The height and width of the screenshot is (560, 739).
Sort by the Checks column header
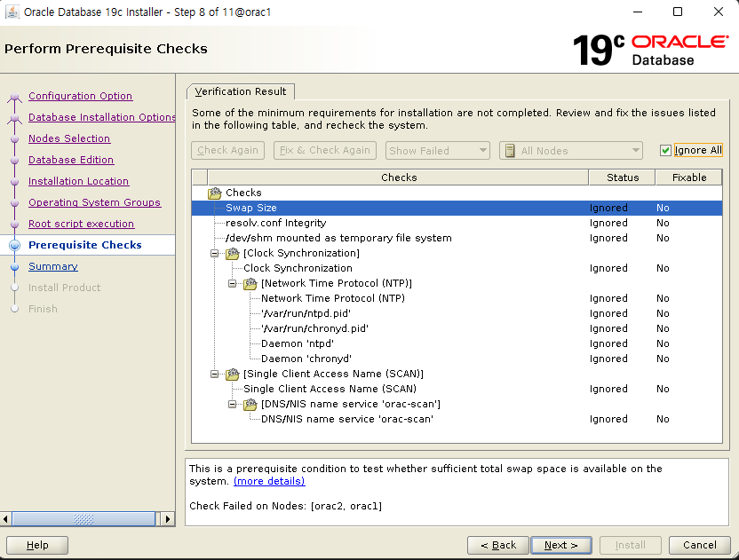398,177
